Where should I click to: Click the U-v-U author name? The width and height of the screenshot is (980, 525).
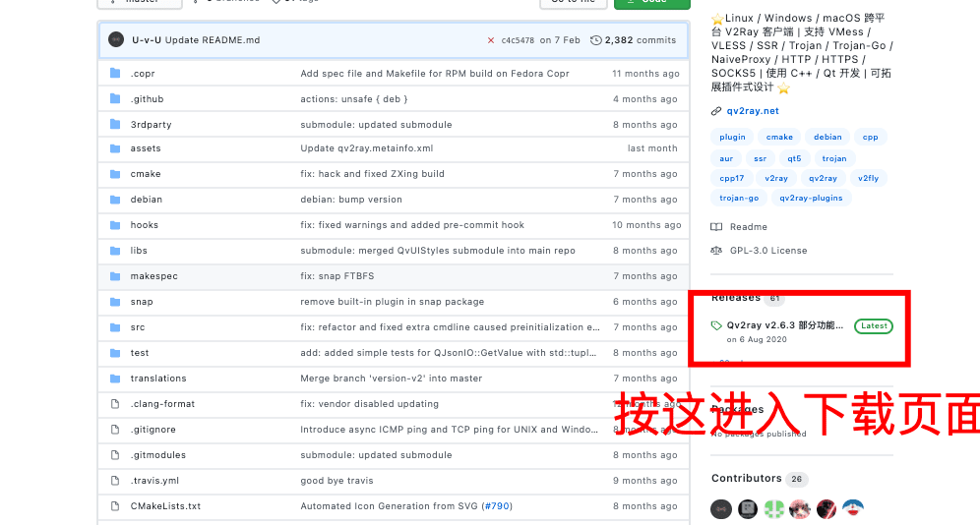tap(147, 40)
